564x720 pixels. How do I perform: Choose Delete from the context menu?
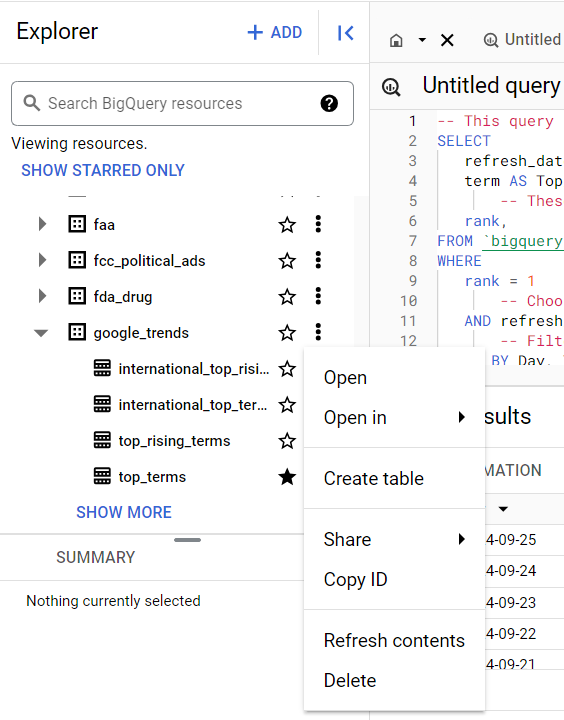[395, 681]
